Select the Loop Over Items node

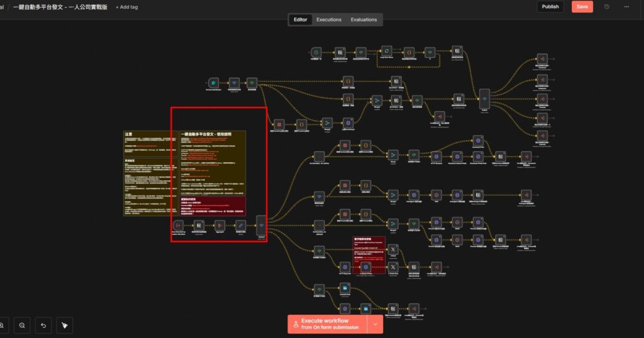pos(388,53)
